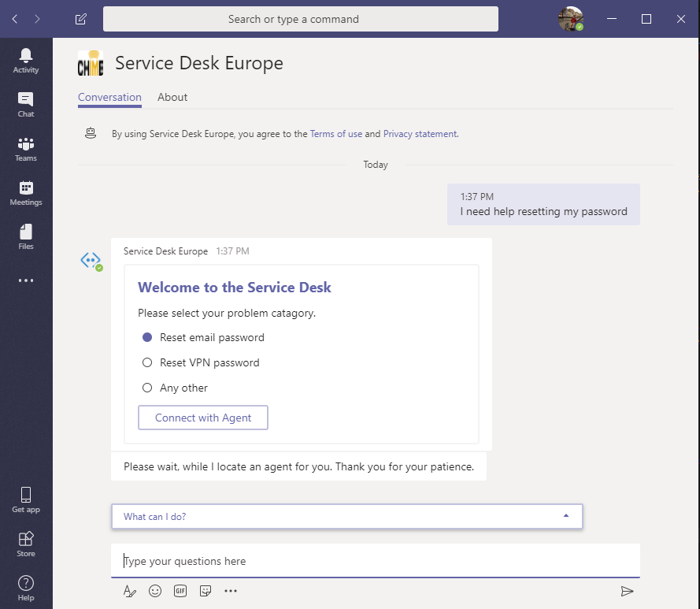
Task: Open the emoji picker
Action: click(155, 591)
